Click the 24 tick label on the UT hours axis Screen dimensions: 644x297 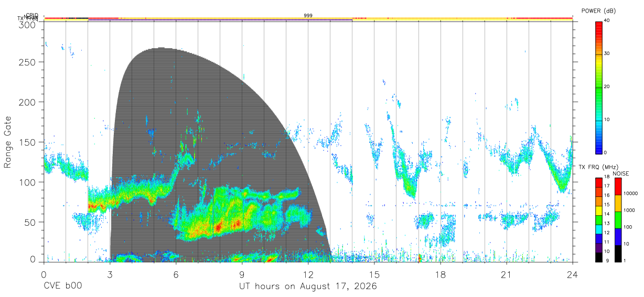(572, 274)
